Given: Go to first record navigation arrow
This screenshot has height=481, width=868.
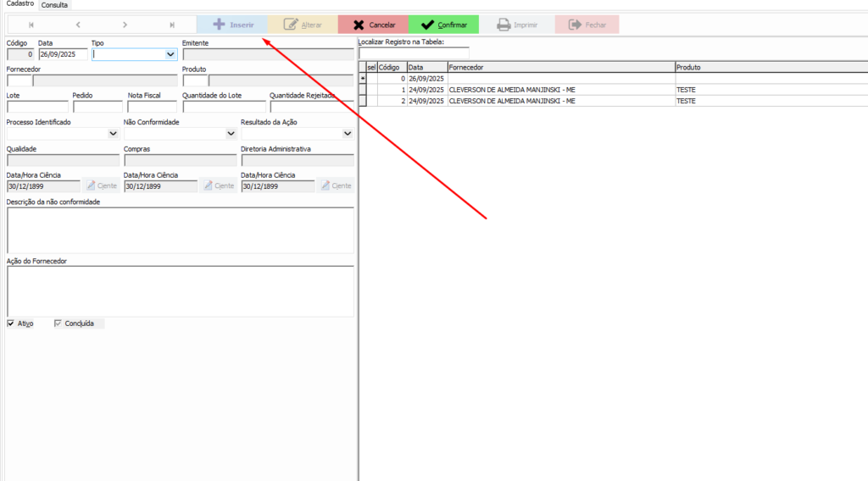Looking at the screenshot, I should tap(31, 25).
